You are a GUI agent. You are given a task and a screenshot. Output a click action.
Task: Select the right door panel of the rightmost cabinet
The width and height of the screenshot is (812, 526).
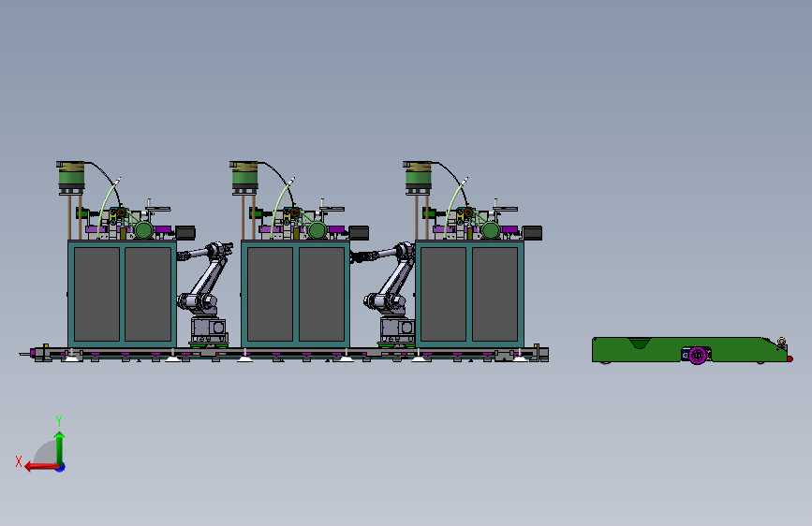[495, 294]
